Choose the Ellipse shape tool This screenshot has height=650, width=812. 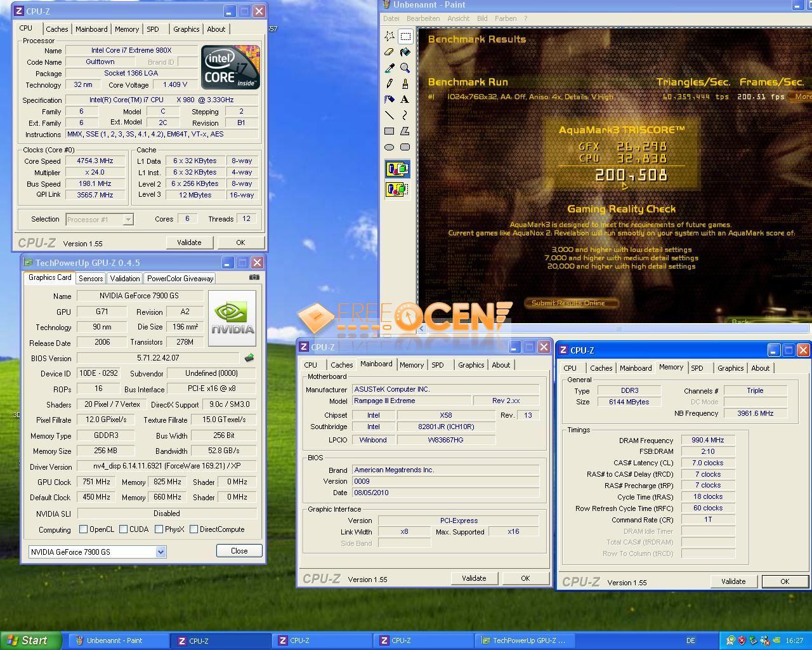click(x=390, y=147)
